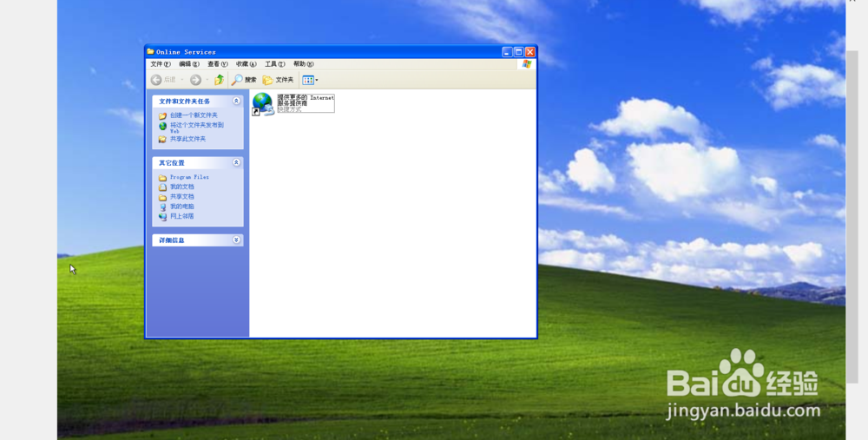Open the Program Files link

coord(189,177)
